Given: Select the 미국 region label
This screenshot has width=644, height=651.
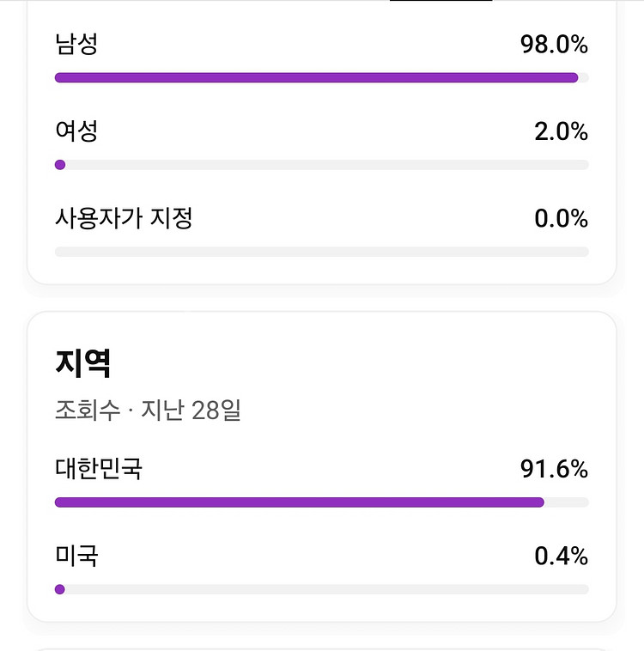Looking at the screenshot, I should point(76,556).
